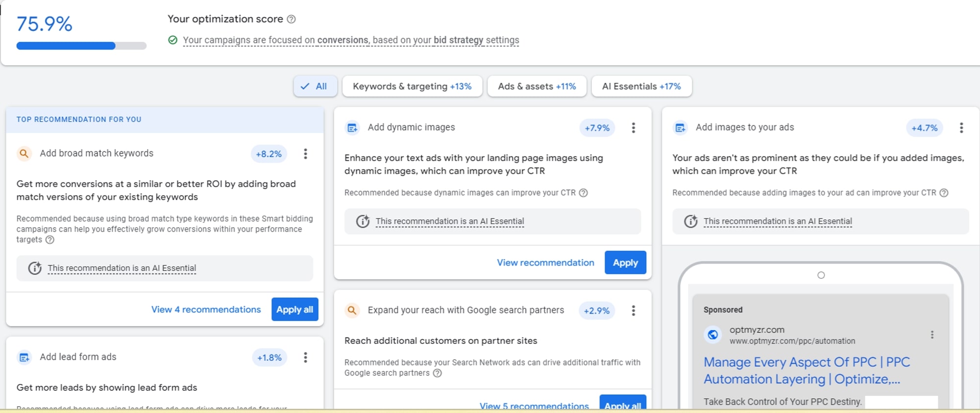The width and height of the screenshot is (980, 413).
Task: Open View 4 recommendations link
Action: click(206, 310)
